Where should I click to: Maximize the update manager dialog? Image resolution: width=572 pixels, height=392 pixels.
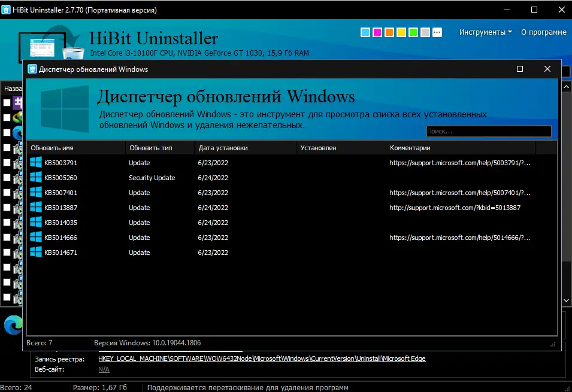pyautogui.click(x=520, y=69)
